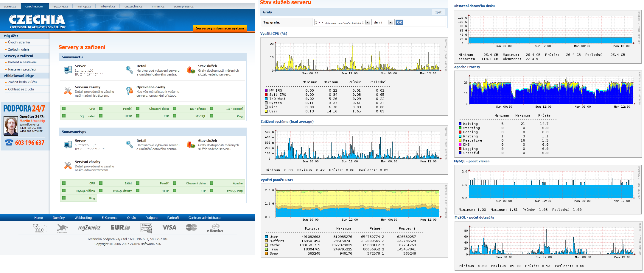Image resolution: width=644 pixels, height=273 pixels.
Task: Click the regZone.cz logo in footer
Action: (89, 228)
